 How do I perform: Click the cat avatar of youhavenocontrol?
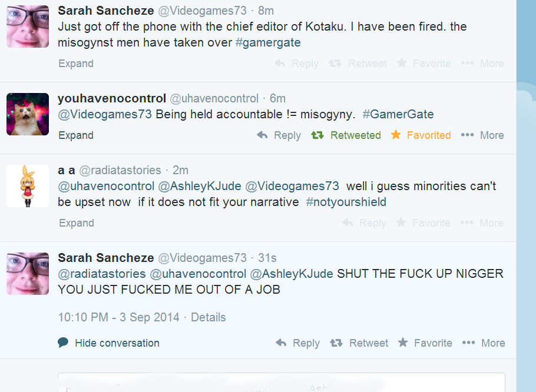[x=28, y=114]
